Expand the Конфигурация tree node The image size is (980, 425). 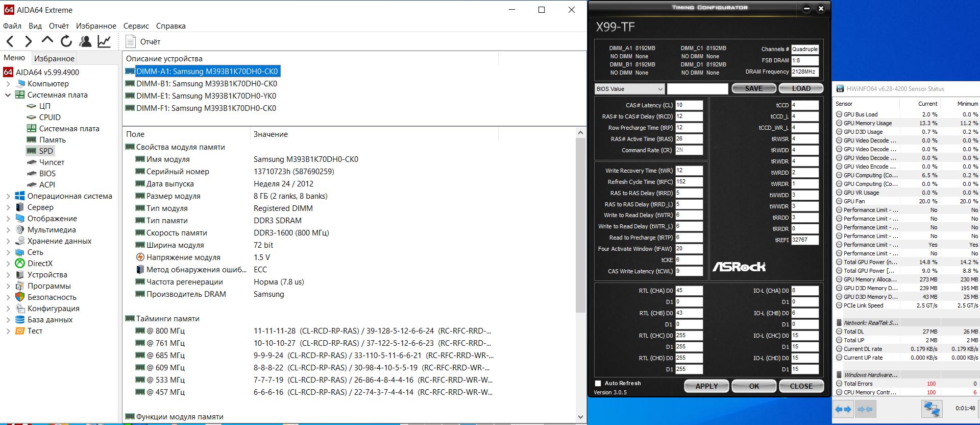coord(8,308)
